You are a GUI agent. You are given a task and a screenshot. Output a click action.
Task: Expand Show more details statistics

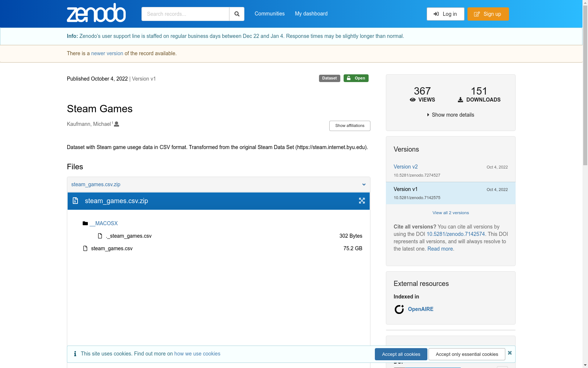[451, 115]
